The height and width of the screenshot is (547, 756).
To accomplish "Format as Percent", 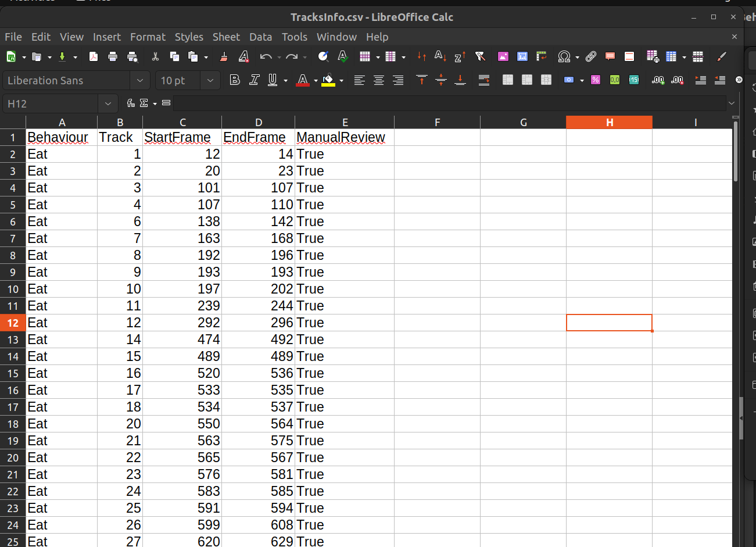I will [596, 80].
